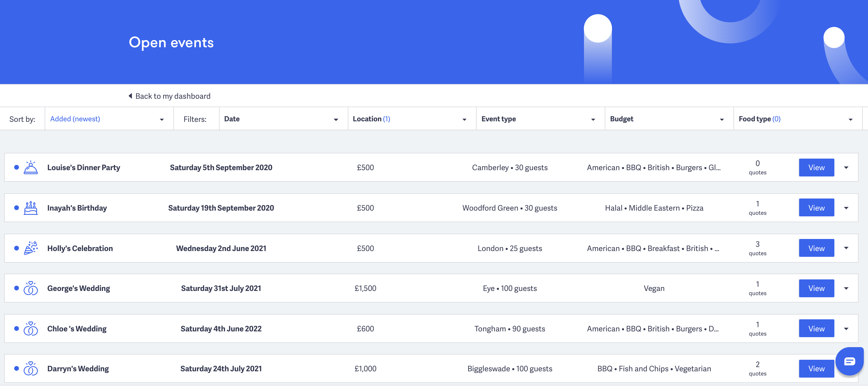
Task: Go back to my dashboard
Action: click(173, 96)
